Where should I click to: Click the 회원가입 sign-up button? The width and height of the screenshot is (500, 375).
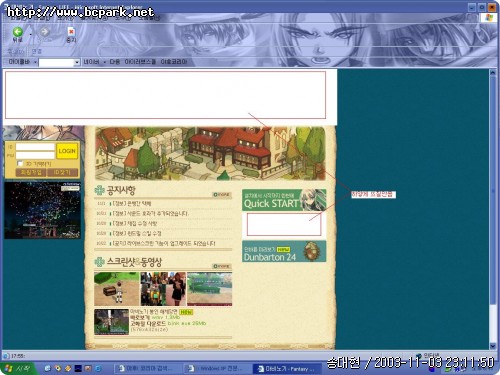click(x=31, y=172)
